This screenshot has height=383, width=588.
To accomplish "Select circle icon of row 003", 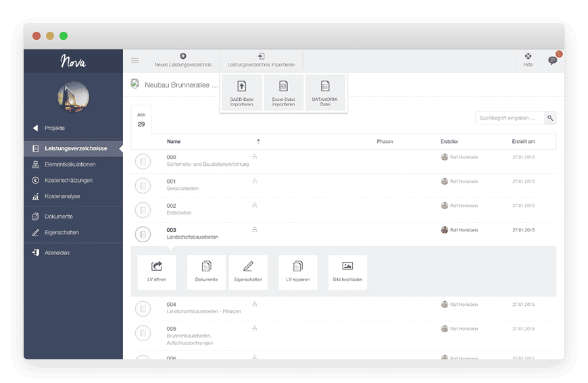I will (143, 234).
